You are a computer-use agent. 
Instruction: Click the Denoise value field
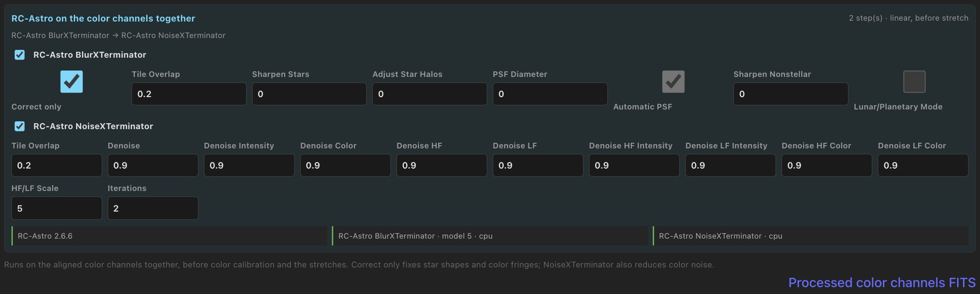tap(153, 165)
